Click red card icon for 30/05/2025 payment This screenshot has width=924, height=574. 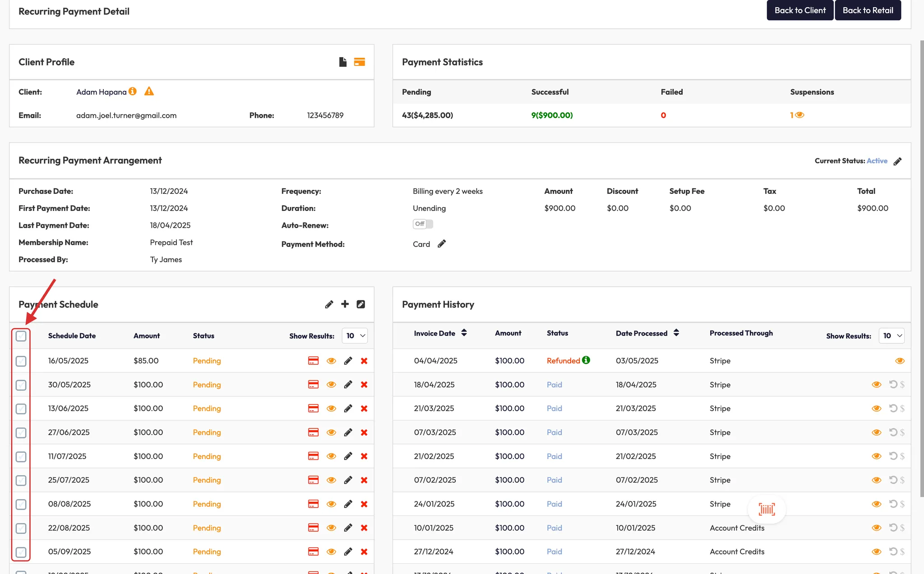313,385
